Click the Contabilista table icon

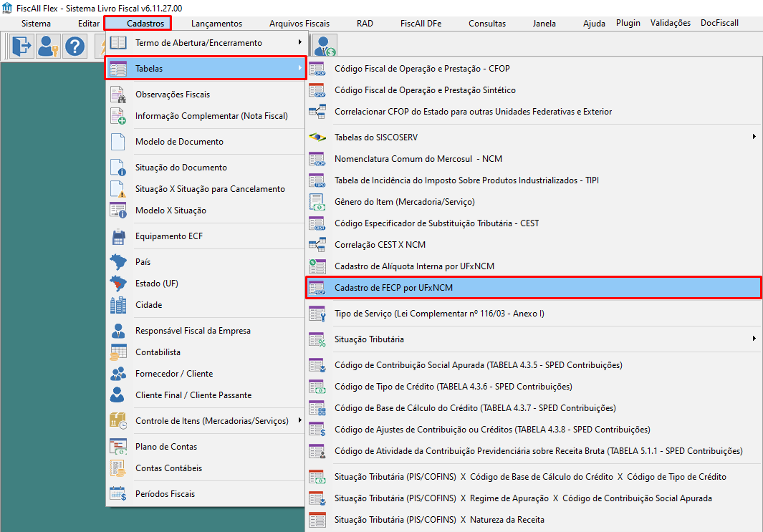117,352
